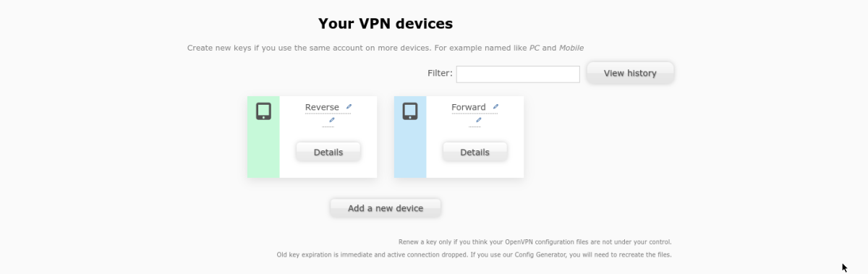Click the blue color strip of Forward card

pyautogui.click(x=410, y=137)
